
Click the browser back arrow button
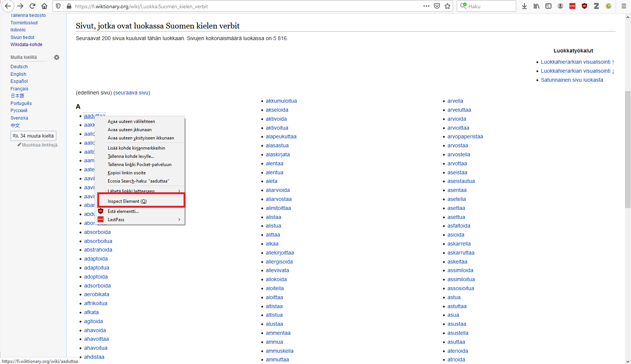[8, 6]
